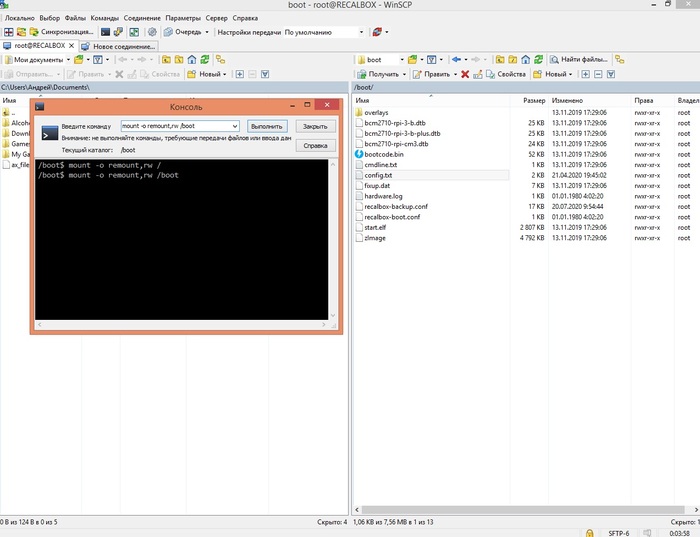Open the transfer settings По умолчанию dropdown

361,32
